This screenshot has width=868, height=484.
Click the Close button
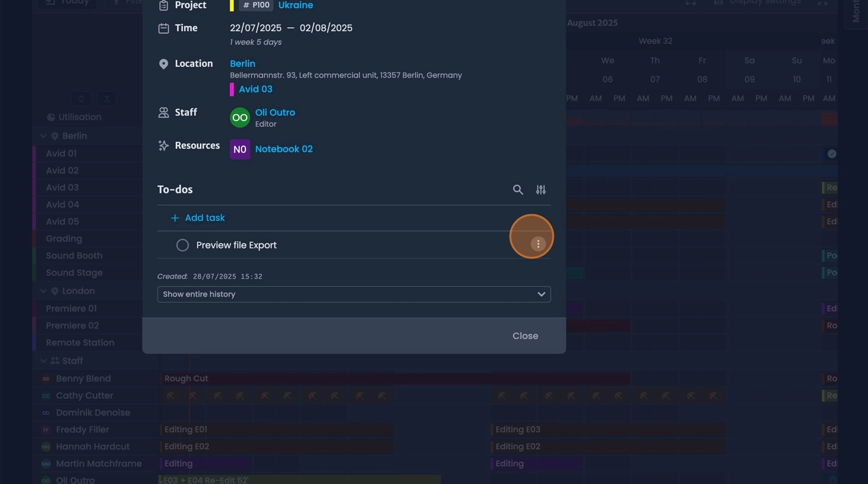click(525, 335)
